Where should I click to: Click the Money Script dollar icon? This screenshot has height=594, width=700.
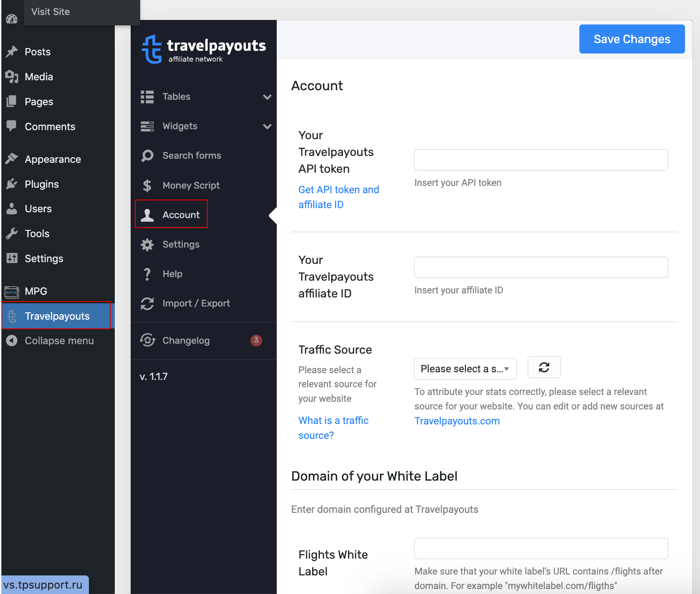pos(147,185)
